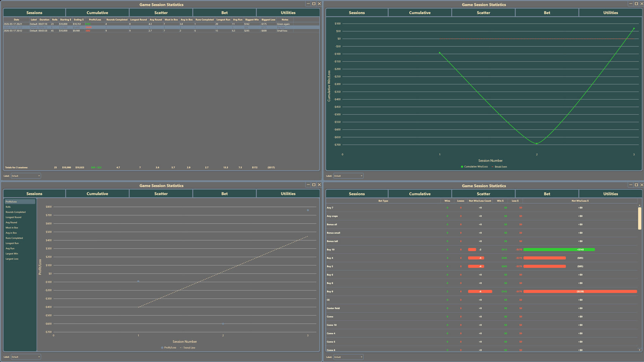
Task: Click the Wins column header in bet table
Action: [x=447, y=201]
